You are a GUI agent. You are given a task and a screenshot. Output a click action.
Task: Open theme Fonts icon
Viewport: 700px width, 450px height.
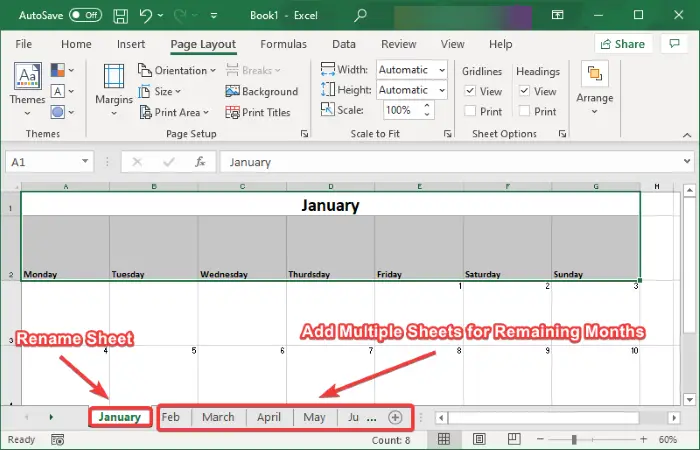tap(62, 91)
